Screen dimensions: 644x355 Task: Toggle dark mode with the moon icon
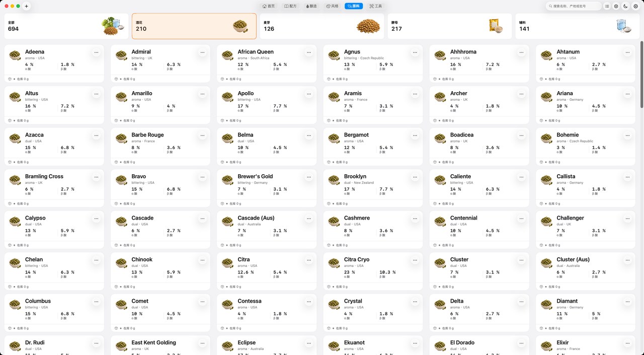[625, 6]
